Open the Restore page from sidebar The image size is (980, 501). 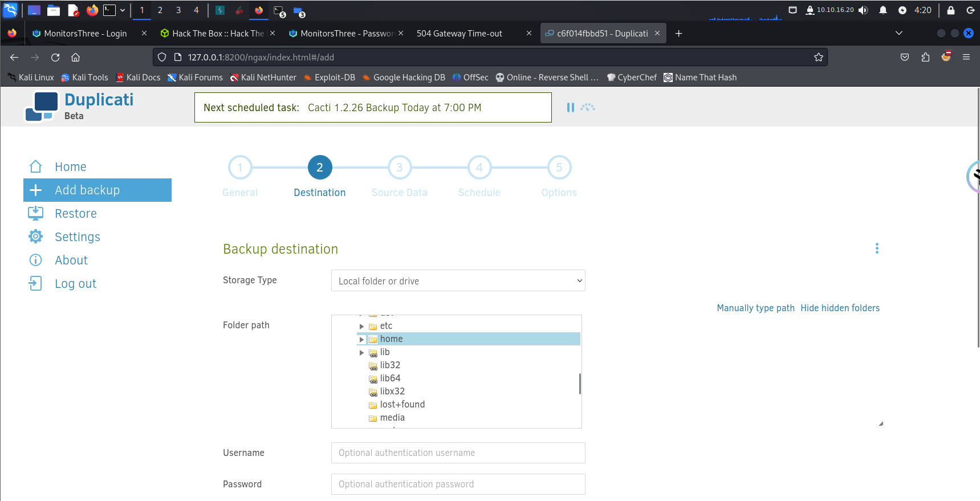(x=75, y=214)
